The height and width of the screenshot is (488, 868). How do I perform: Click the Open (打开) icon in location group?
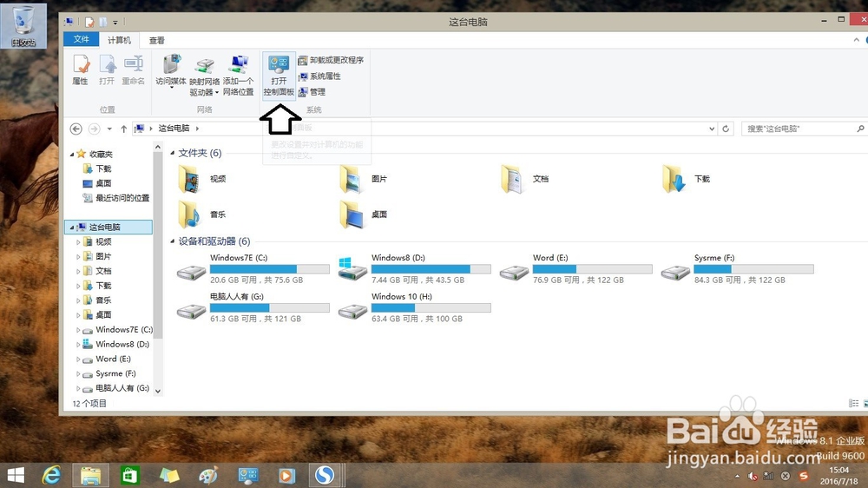coord(107,69)
